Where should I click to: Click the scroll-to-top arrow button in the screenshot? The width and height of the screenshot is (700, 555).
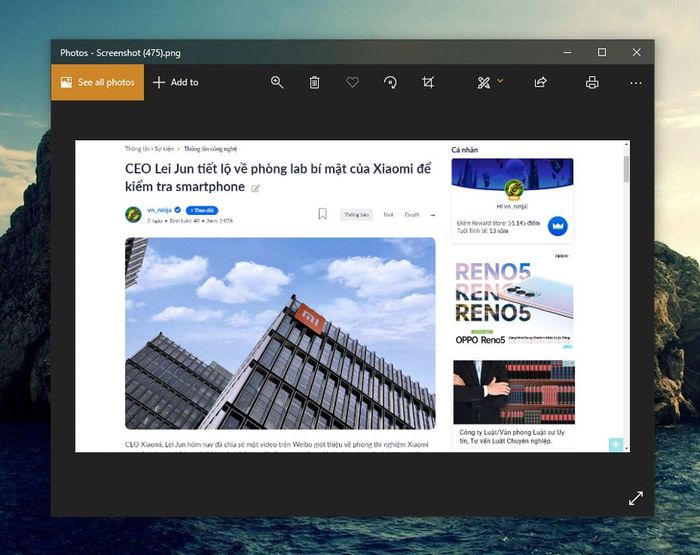(616, 444)
